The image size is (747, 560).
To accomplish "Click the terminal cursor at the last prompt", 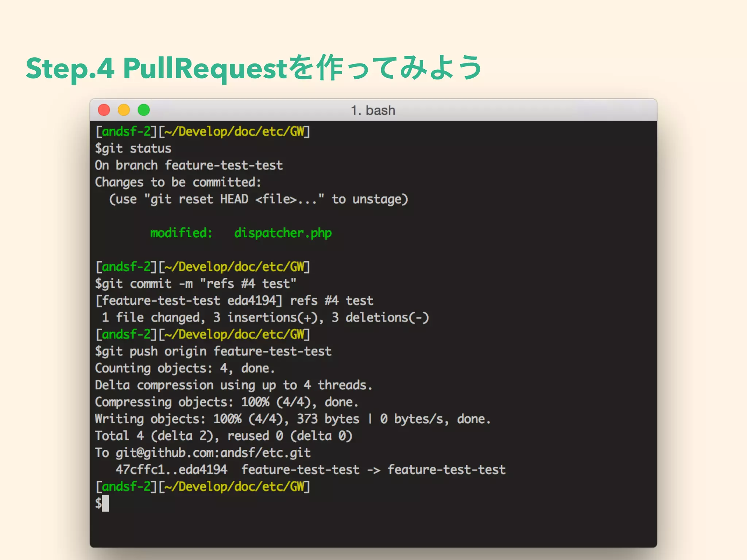I will point(105,503).
